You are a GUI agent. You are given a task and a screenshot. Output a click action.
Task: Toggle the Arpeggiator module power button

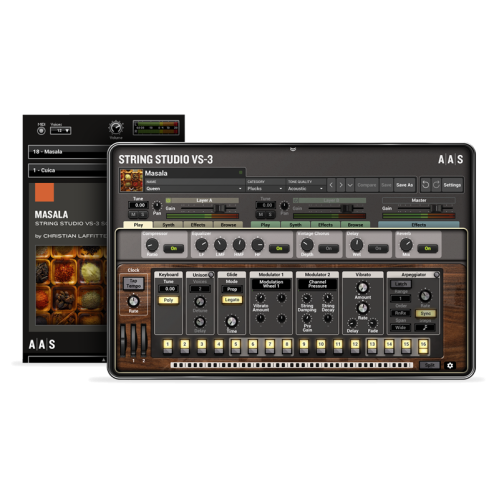tap(436, 275)
